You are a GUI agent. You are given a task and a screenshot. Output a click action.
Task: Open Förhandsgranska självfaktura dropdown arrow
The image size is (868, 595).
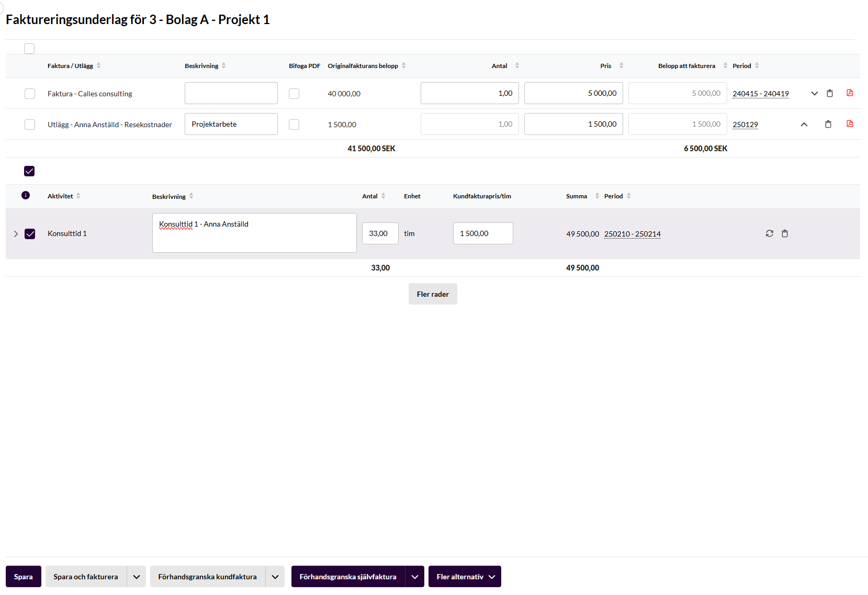[415, 577]
